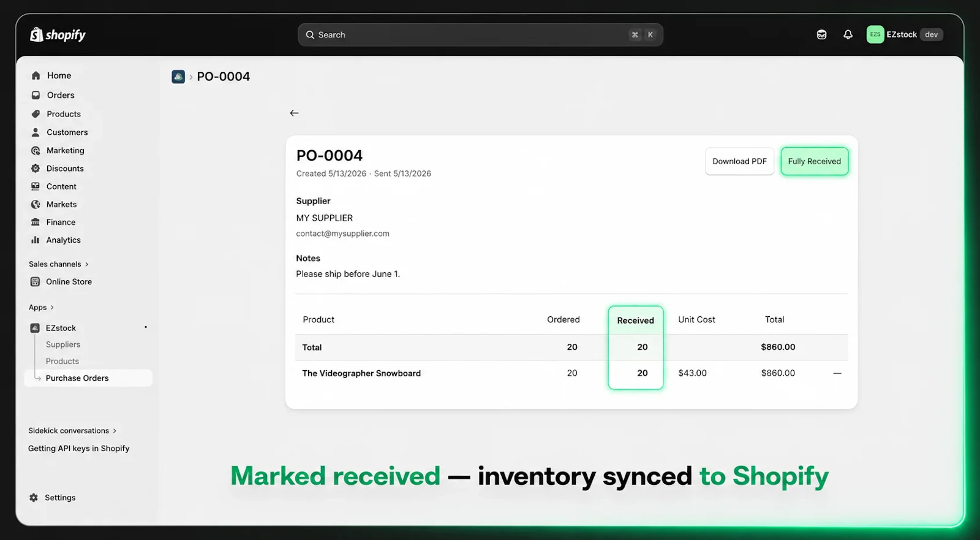Click the Online Store icon
980x540 pixels.
point(36,282)
